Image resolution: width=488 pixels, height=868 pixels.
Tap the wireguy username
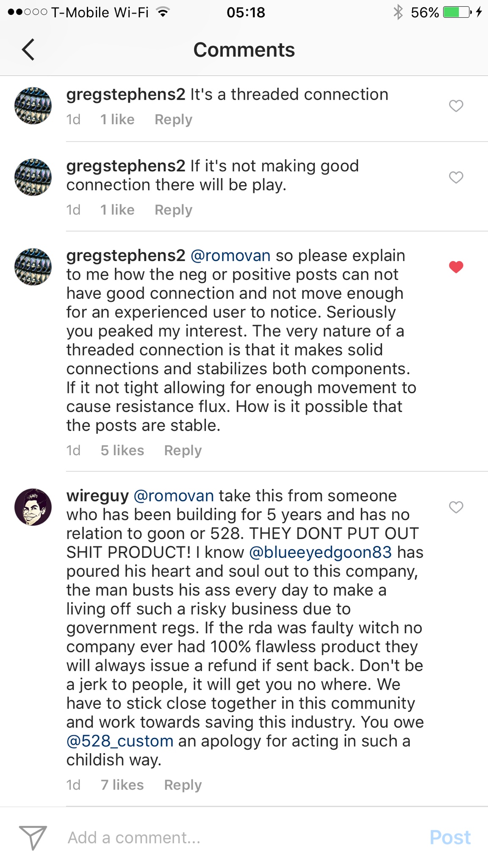point(97,495)
